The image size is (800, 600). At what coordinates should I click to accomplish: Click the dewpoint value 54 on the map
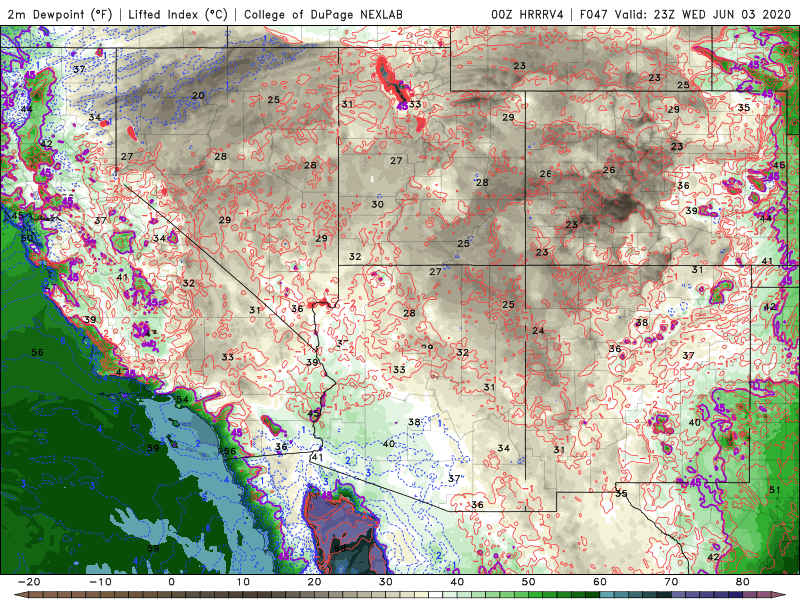click(x=182, y=399)
